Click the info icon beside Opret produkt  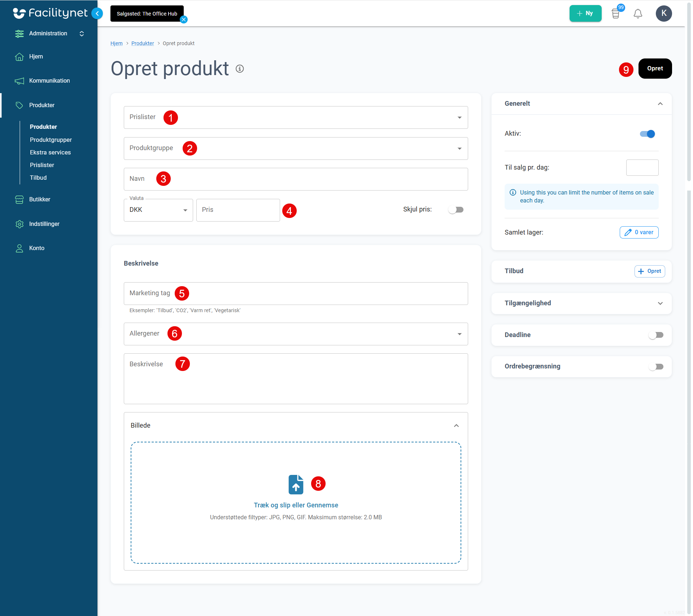point(240,69)
